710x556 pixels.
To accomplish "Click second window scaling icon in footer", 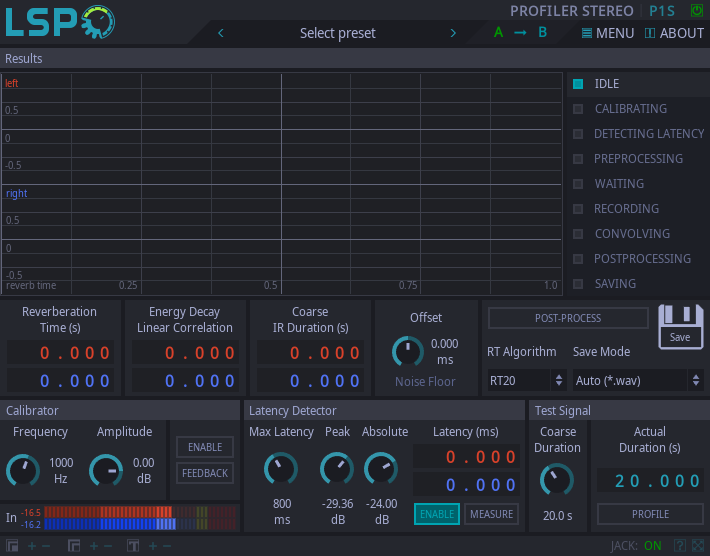I will point(74,546).
